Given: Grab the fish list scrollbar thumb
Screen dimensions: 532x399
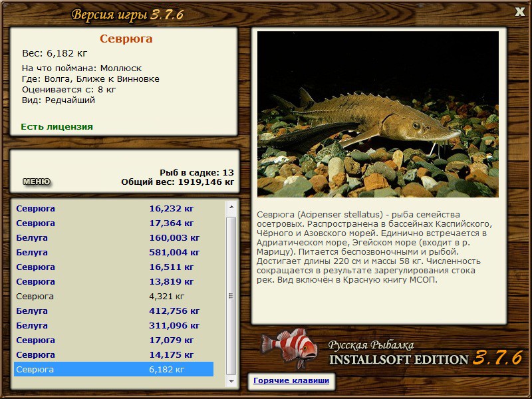Looking at the screenshot, I should [x=231, y=296].
